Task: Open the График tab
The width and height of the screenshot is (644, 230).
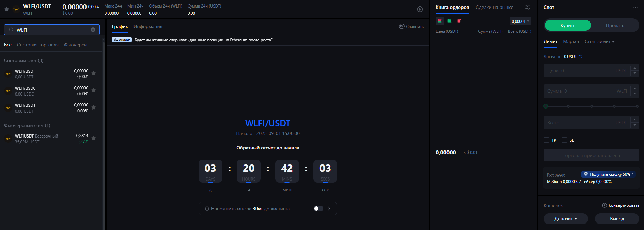Action: tap(120, 26)
